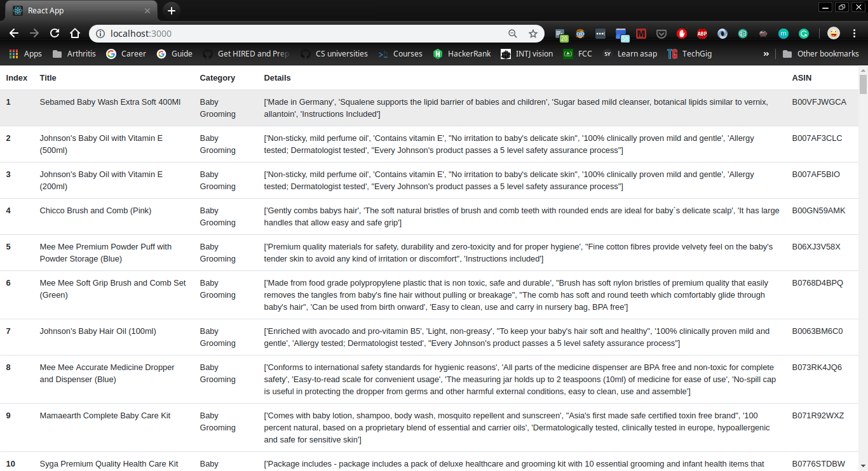Open the Arthritis bookmark folder
This screenshot has height=471, width=868.
click(74, 54)
